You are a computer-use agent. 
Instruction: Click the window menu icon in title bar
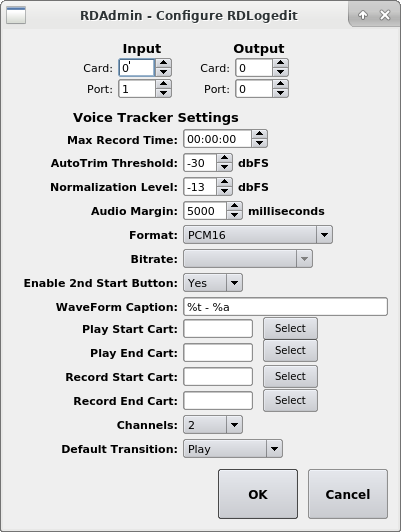(x=16, y=15)
